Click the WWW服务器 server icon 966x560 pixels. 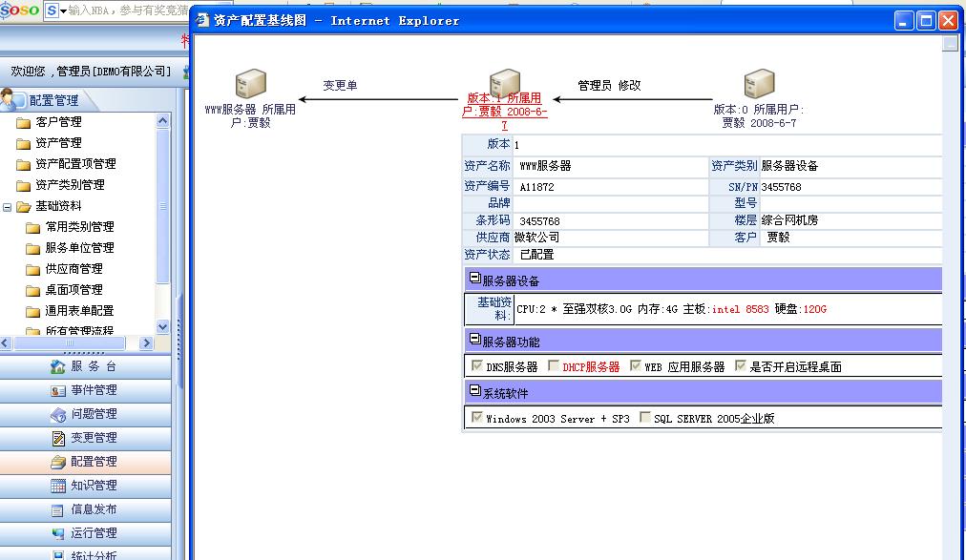pos(251,84)
